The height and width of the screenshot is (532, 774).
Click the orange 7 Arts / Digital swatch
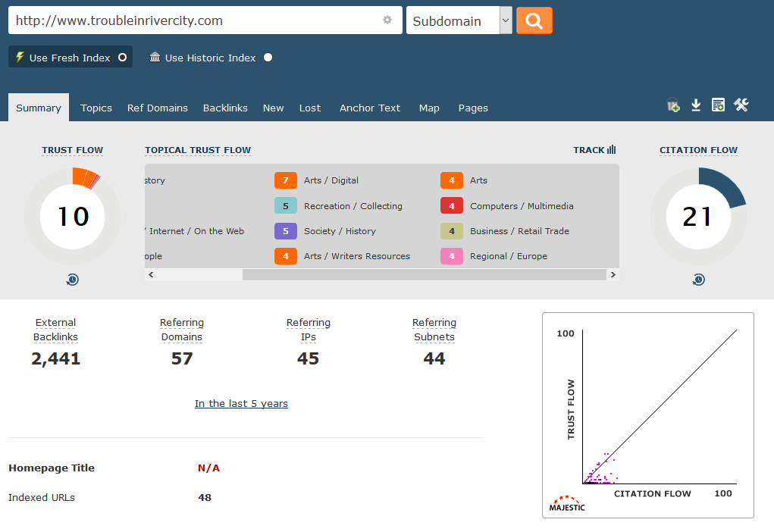pos(286,180)
